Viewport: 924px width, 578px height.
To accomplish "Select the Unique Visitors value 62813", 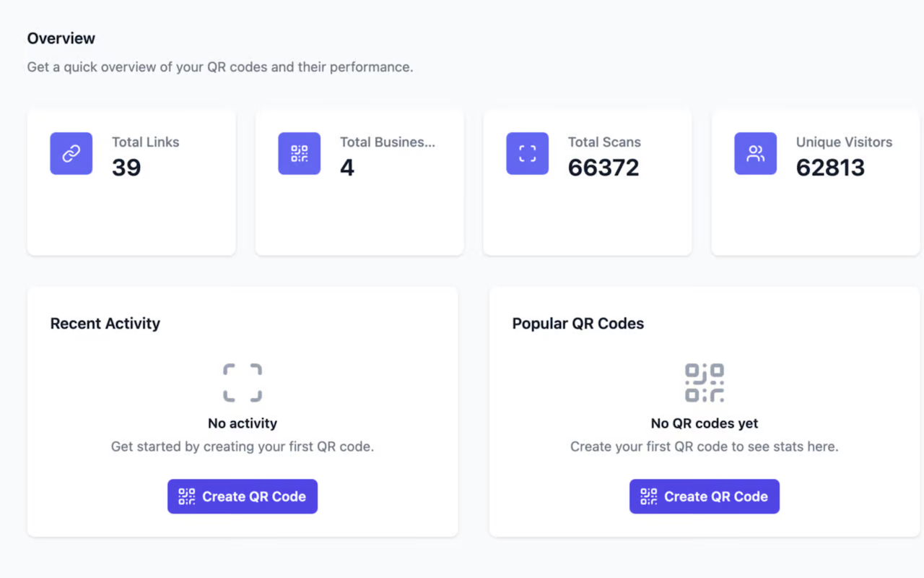I will (x=830, y=168).
